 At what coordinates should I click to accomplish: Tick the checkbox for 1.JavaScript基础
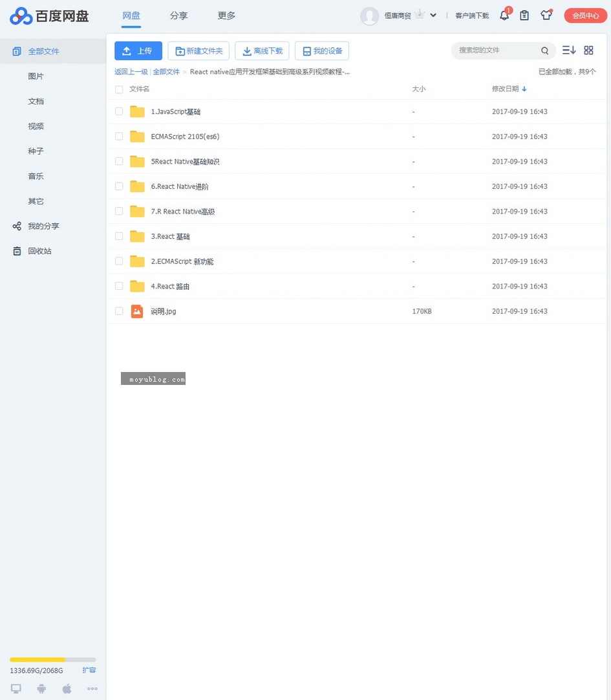coord(119,111)
